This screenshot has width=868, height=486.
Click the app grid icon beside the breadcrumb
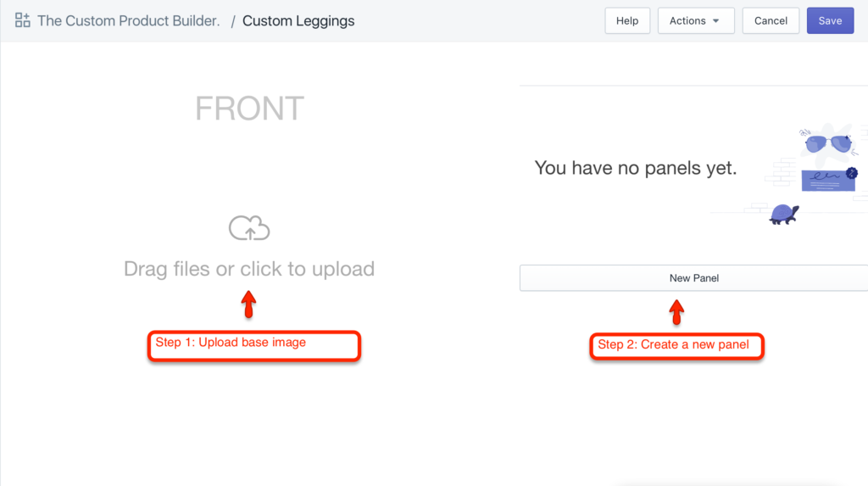coord(23,20)
